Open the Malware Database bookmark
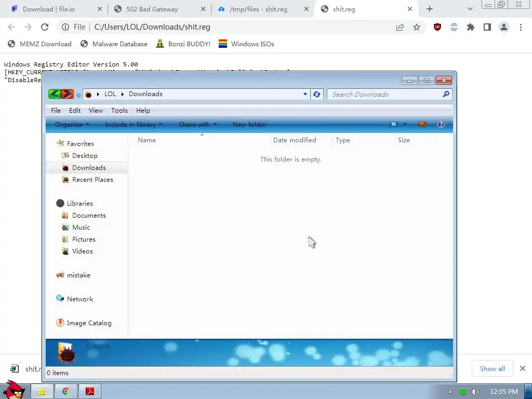The image size is (532, 399). tap(114, 44)
